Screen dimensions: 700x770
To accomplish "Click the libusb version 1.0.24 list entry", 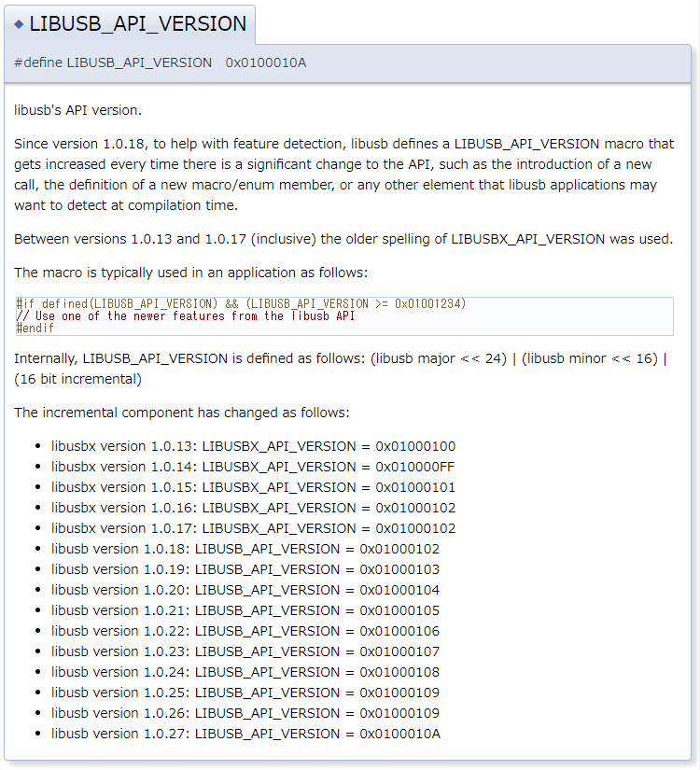I will coord(245,672).
